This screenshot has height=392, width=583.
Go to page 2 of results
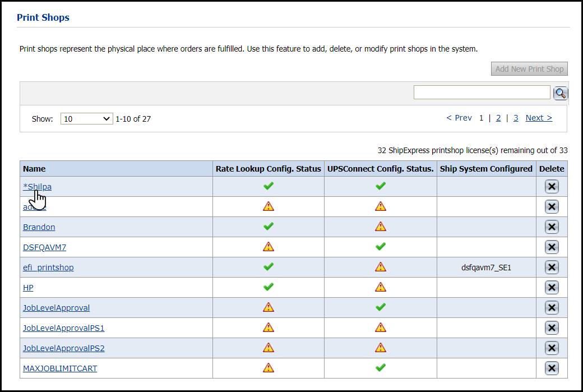pyautogui.click(x=498, y=118)
